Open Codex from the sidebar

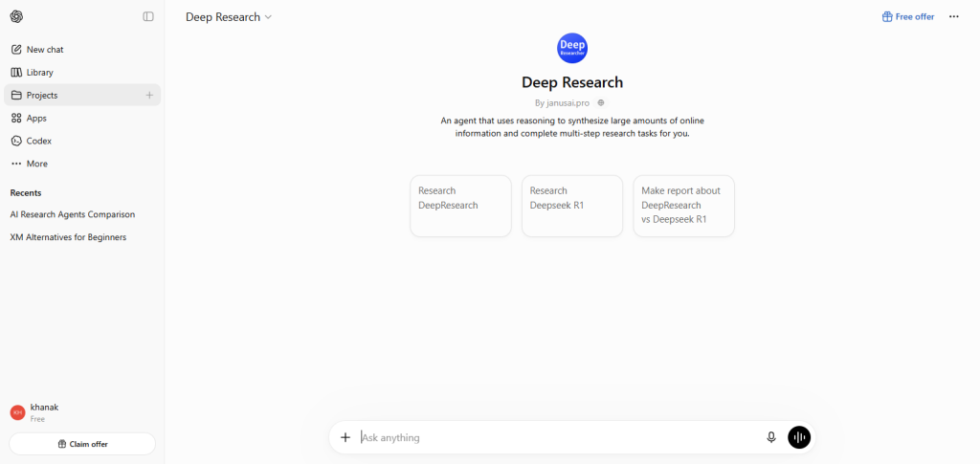(x=82, y=142)
